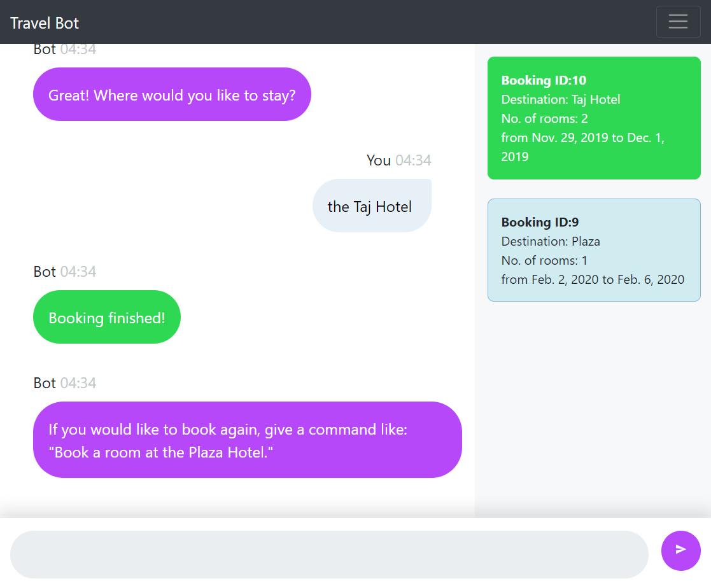This screenshot has height=588, width=711.
Task: Select the Booking ID:9 blue card
Action: [x=594, y=250]
